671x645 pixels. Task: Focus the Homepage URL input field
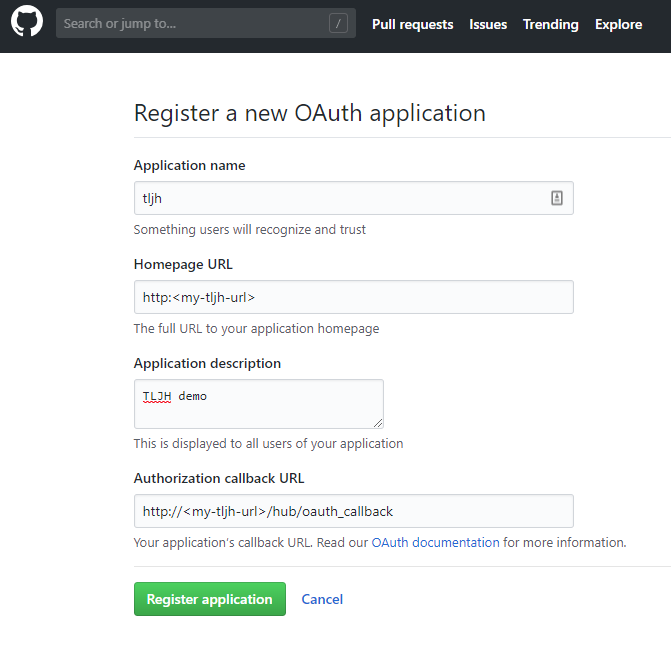[x=353, y=297]
